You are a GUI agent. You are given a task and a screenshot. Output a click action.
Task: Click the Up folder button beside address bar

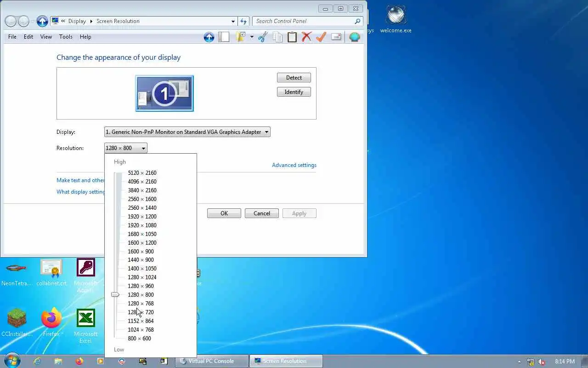[42, 21]
